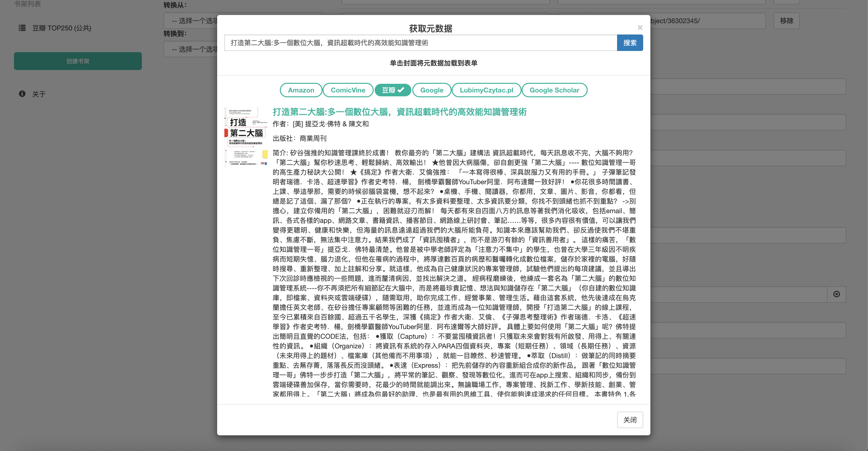The width and height of the screenshot is (868, 451).
Task: Click the info icon beside 关于
Action: (22, 94)
